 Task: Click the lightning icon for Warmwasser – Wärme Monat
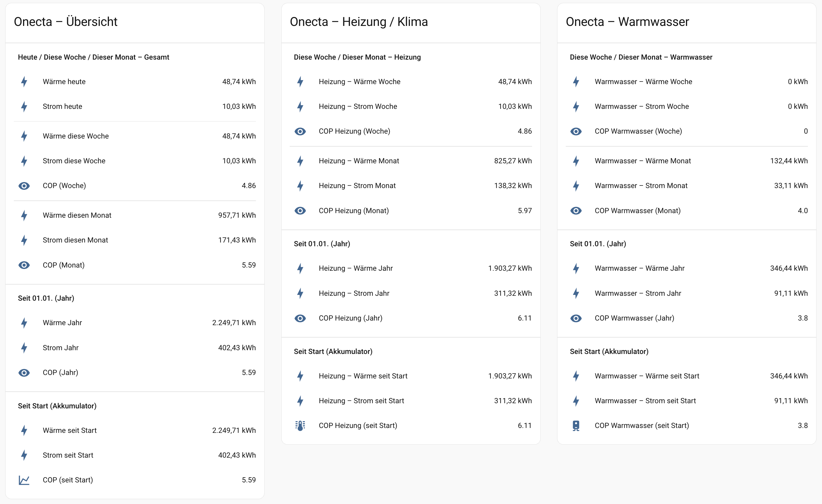click(576, 161)
